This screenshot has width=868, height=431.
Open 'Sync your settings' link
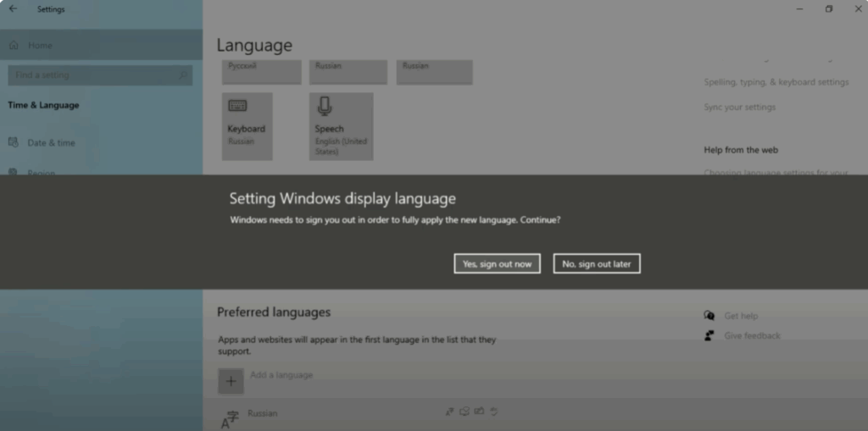point(739,107)
